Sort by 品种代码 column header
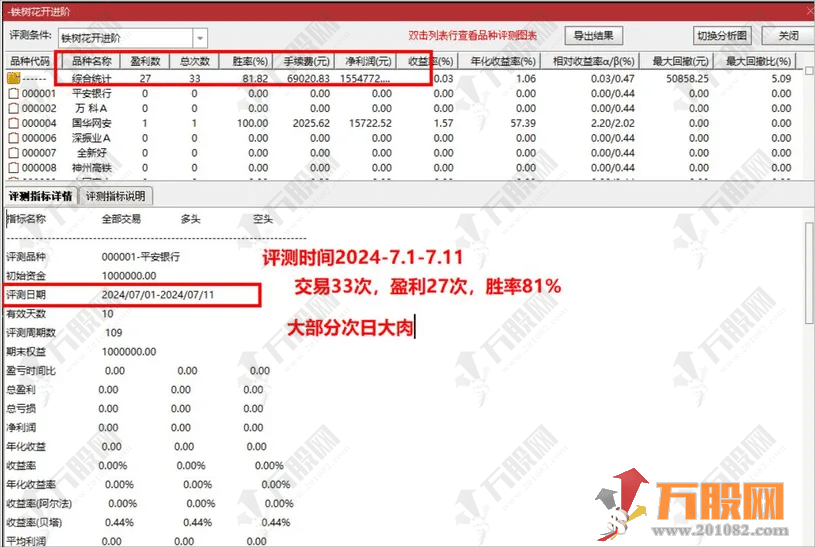 point(30,61)
